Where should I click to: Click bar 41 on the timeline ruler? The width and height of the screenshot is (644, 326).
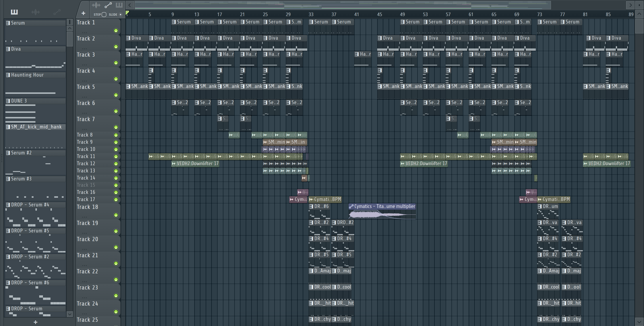(356, 15)
